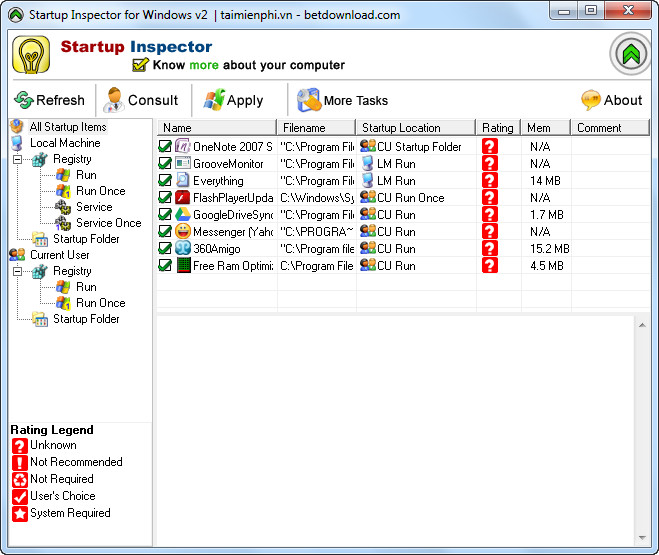Open the More Tasks menu

pos(342,100)
